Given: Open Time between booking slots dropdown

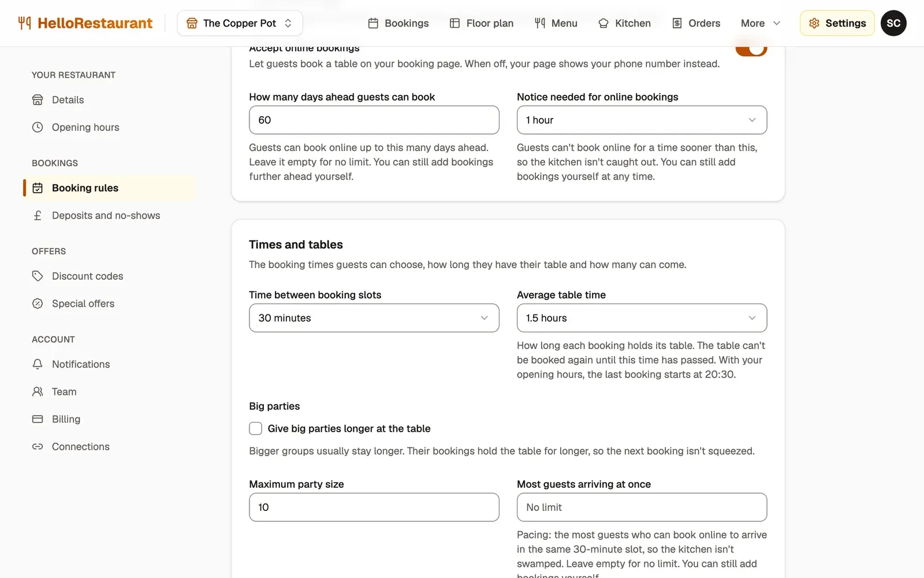Looking at the screenshot, I should click(374, 318).
